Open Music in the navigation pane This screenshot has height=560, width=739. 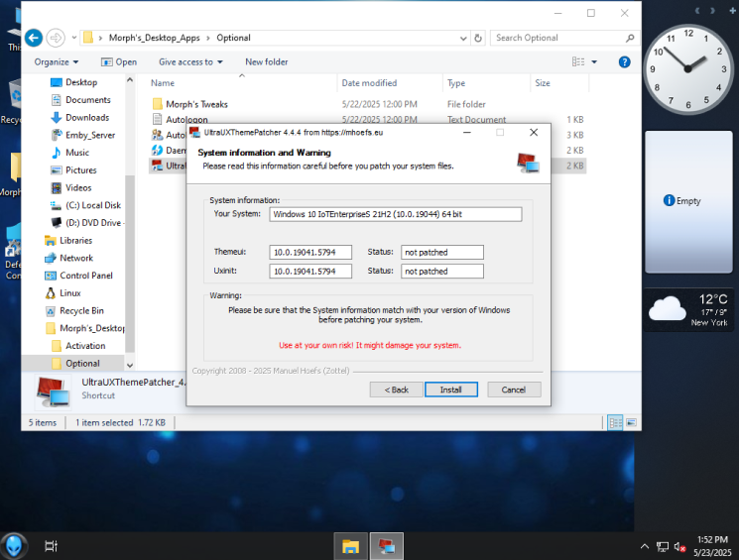pyautogui.click(x=77, y=153)
